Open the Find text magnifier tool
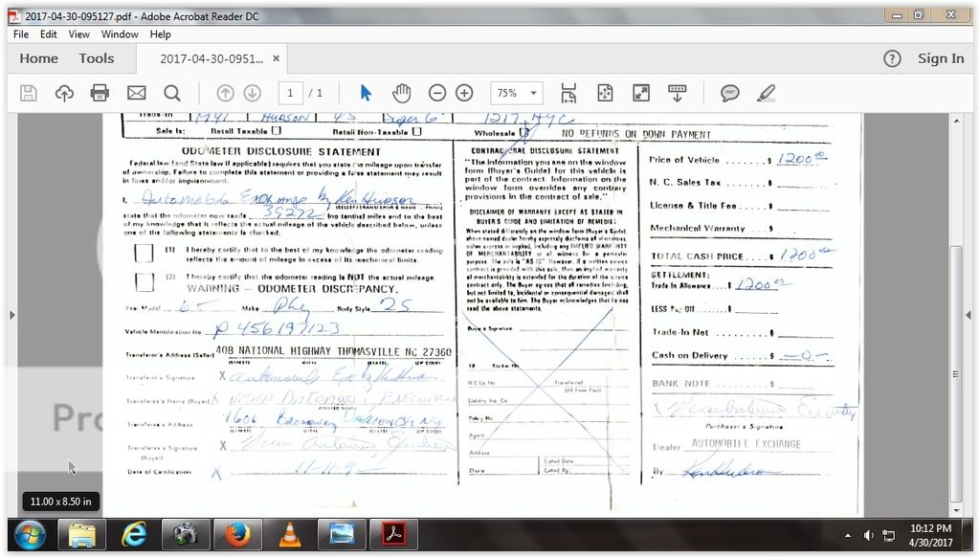The height and width of the screenshot is (558, 980). tap(172, 93)
